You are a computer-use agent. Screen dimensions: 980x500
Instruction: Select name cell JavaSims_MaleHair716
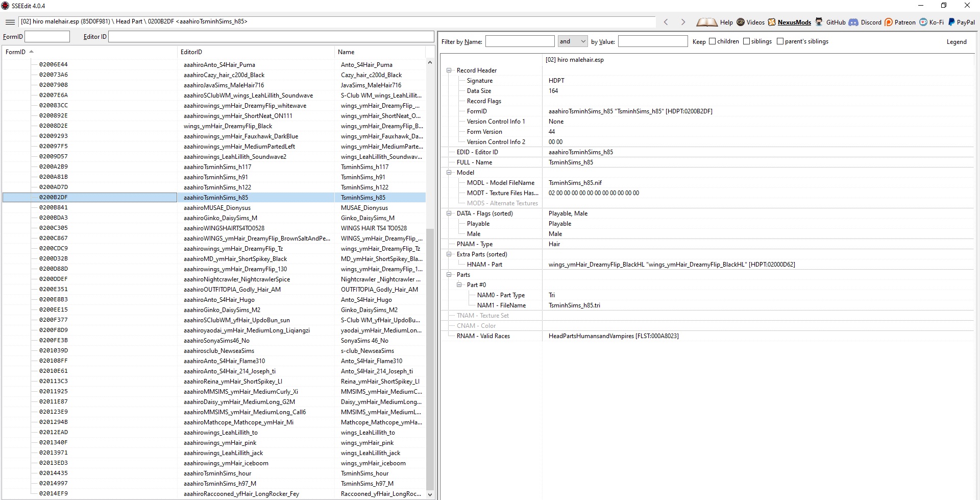(371, 85)
